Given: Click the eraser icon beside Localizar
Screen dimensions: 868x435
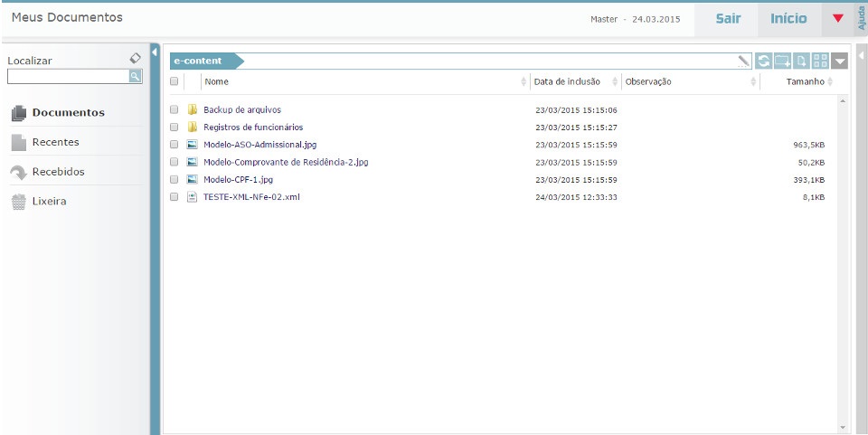Looking at the screenshot, I should click(x=136, y=58).
